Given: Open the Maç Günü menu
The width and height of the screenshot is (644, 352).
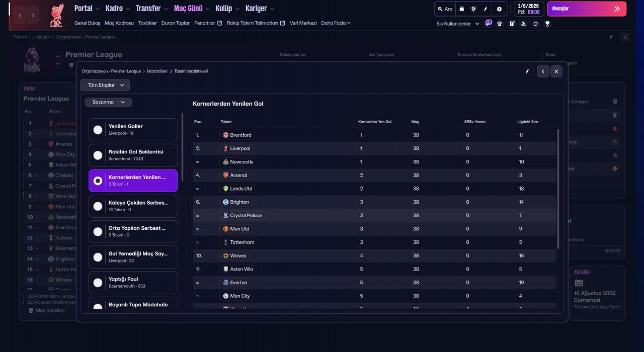Looking at the screenshot, I should tap(188, 9).
